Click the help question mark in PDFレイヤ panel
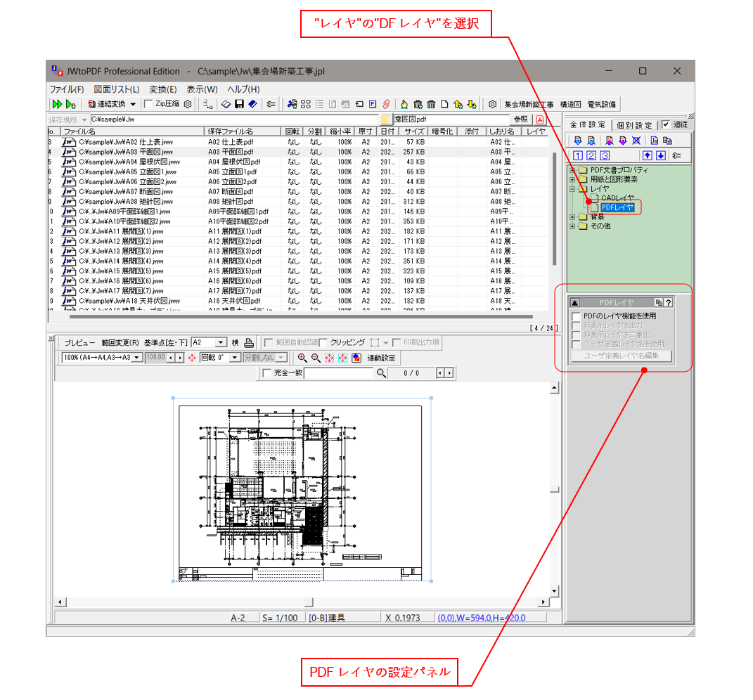The width and height of the screenshot is (753, 700). pyautogui.click(x=669, y=303)
